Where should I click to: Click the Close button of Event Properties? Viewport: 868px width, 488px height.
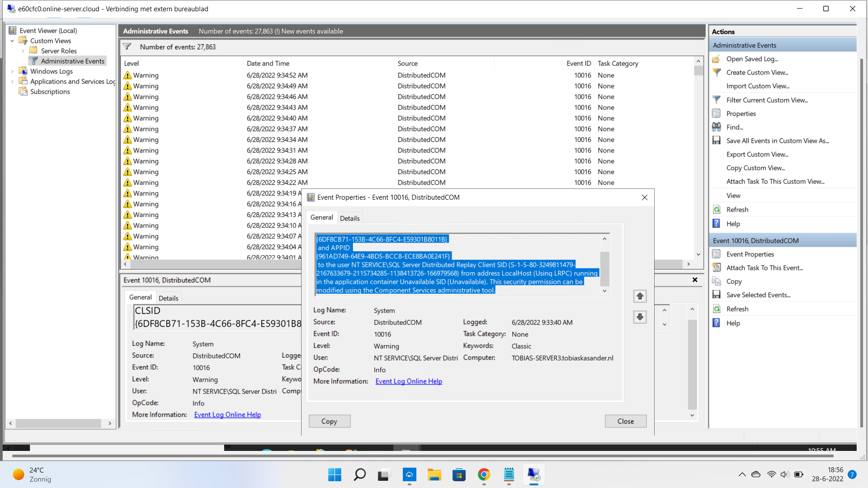click(625, 421)
